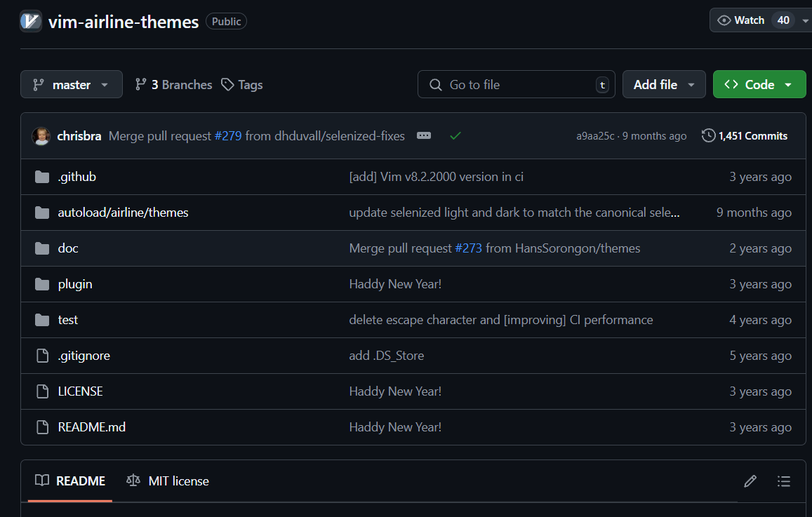Expand commit message ellipsis button
The width and height of the screenshot is (812, 517).
(424, 135)
